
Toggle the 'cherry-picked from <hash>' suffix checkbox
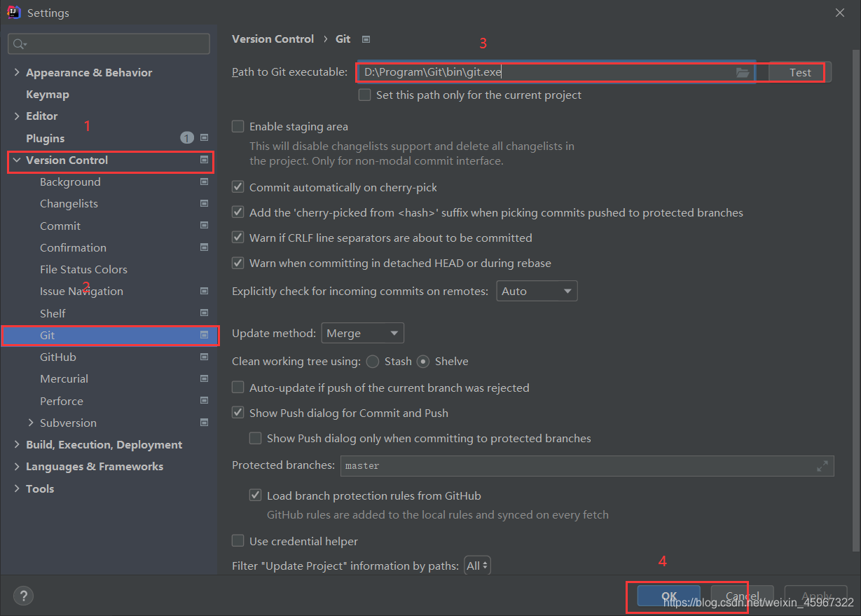[x=238, y=212]
